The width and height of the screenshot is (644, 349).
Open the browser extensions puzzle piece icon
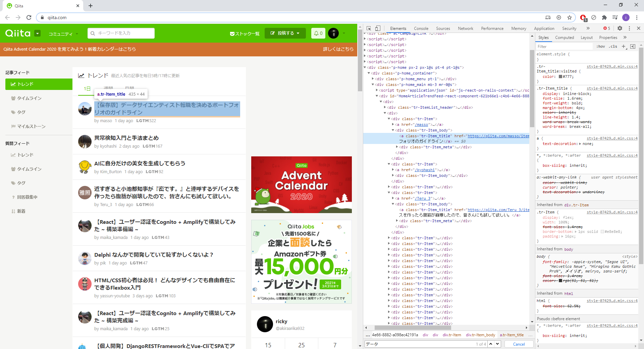[605, 17]
